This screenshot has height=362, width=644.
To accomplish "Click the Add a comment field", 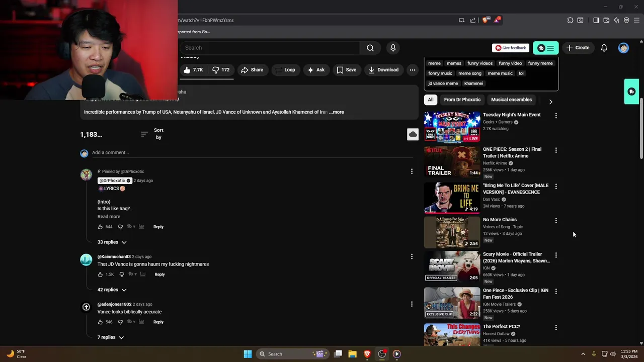I will 252,153.
